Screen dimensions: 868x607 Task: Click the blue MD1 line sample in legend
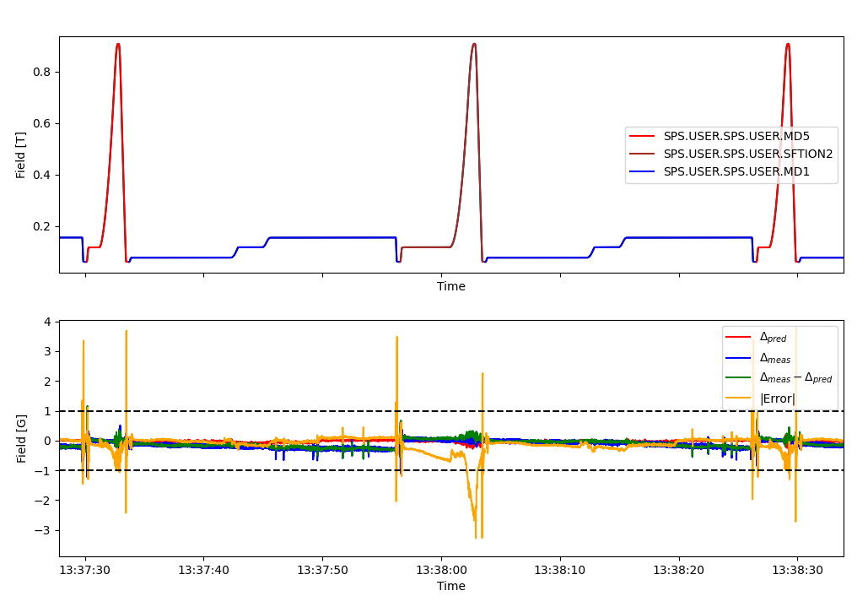coord(643,172)
